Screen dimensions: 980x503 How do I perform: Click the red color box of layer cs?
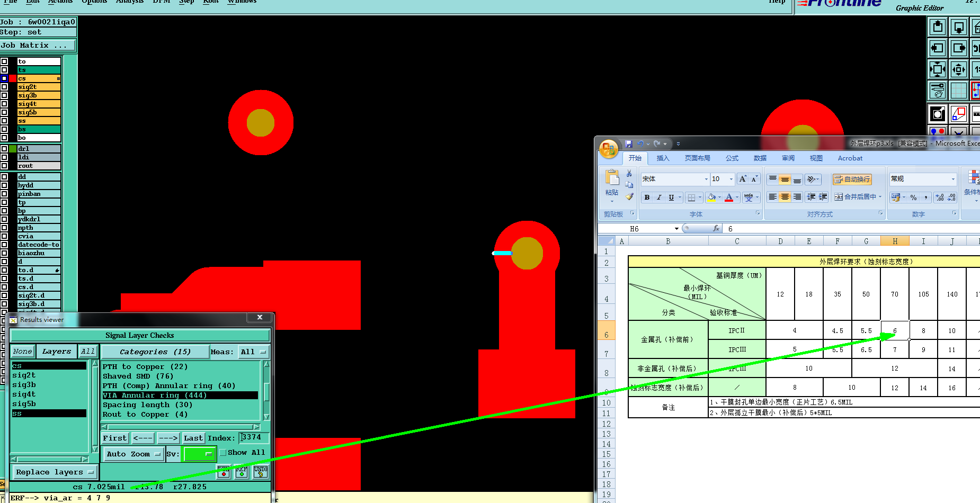click(13, 78)
